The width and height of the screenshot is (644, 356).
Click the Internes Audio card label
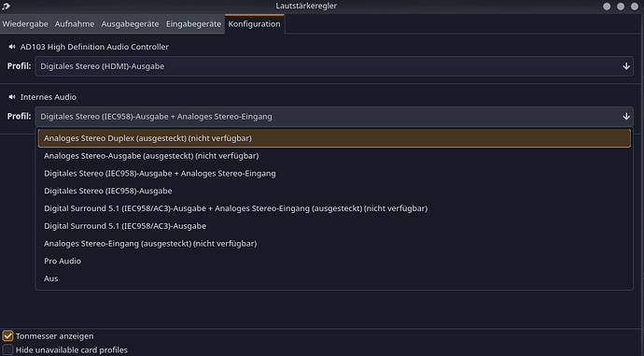[49, 97]
